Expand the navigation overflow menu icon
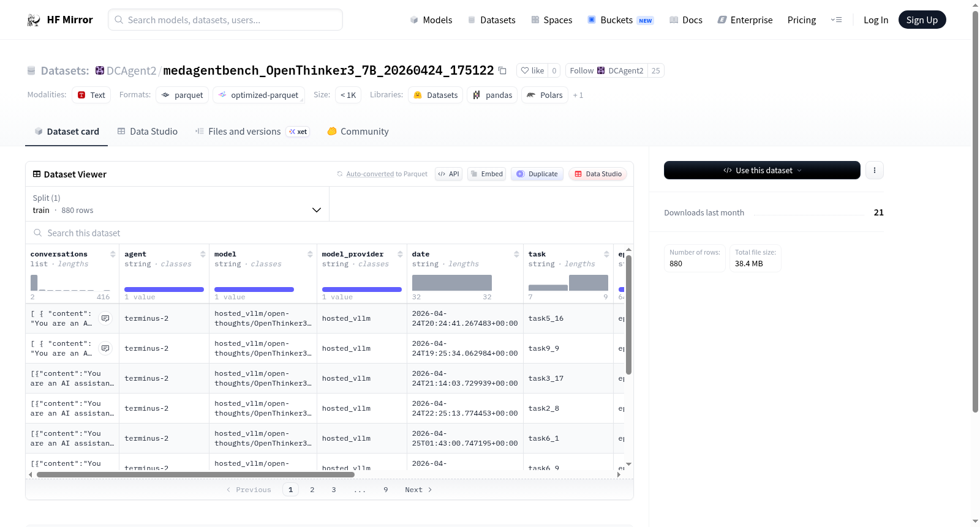The image size is (980, 527). click(836, 20)
